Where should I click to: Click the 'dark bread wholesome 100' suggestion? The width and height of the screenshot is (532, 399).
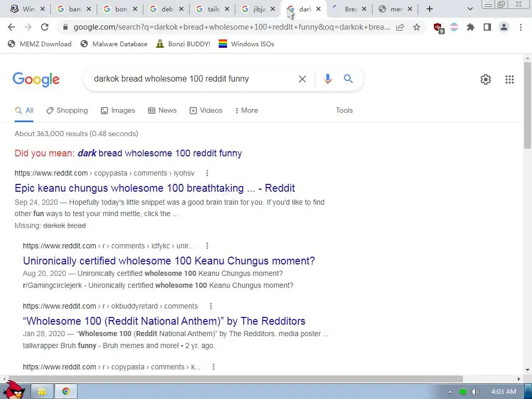click(160, 153)
